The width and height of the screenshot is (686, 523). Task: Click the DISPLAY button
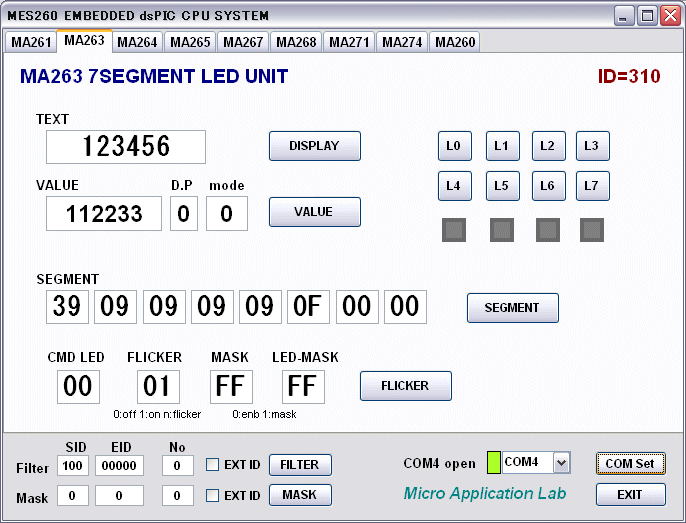click(x=315, y=146)
